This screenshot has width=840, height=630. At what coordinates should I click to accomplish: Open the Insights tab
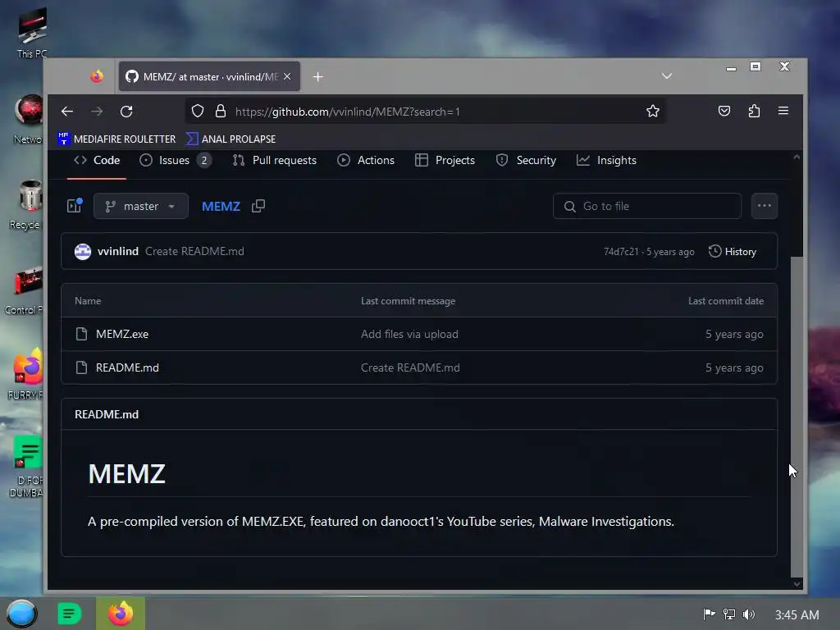(606, 160)
